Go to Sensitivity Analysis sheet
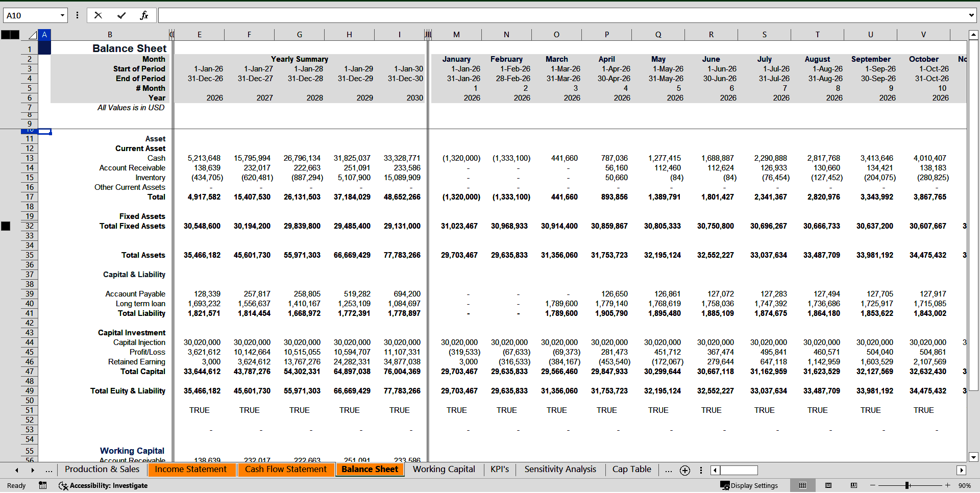 coord(560,470)
